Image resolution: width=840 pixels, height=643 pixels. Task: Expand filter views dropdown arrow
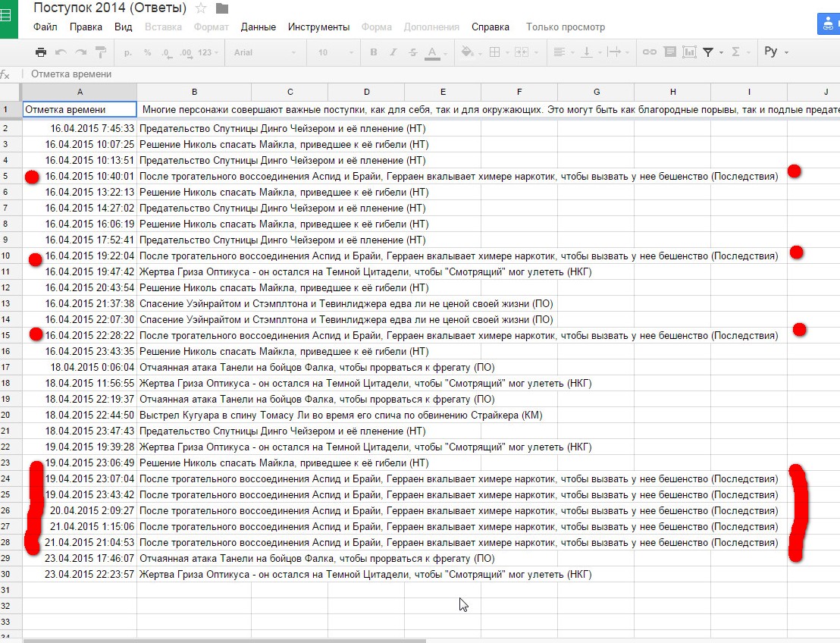point(721,52)
